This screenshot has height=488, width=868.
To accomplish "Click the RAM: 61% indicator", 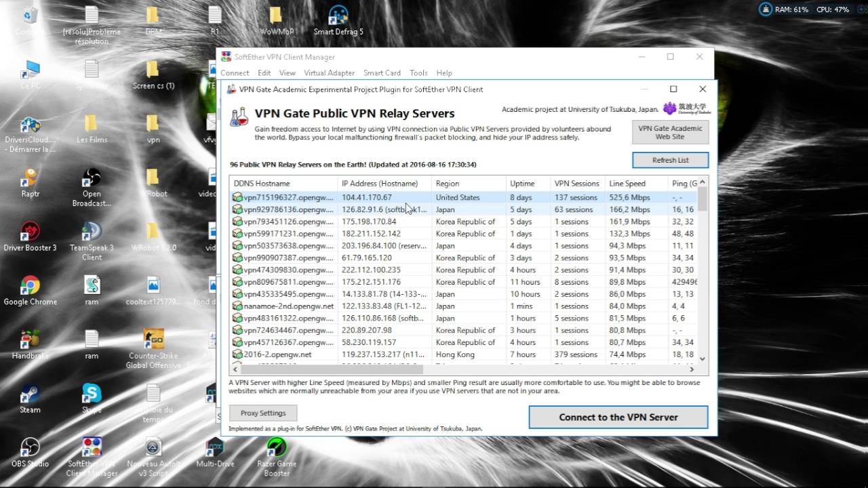I will 791,9.
